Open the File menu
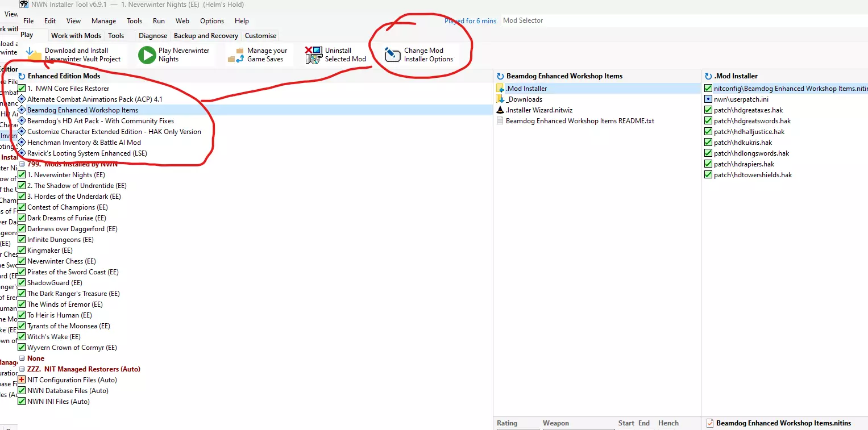 pos(28,21)
